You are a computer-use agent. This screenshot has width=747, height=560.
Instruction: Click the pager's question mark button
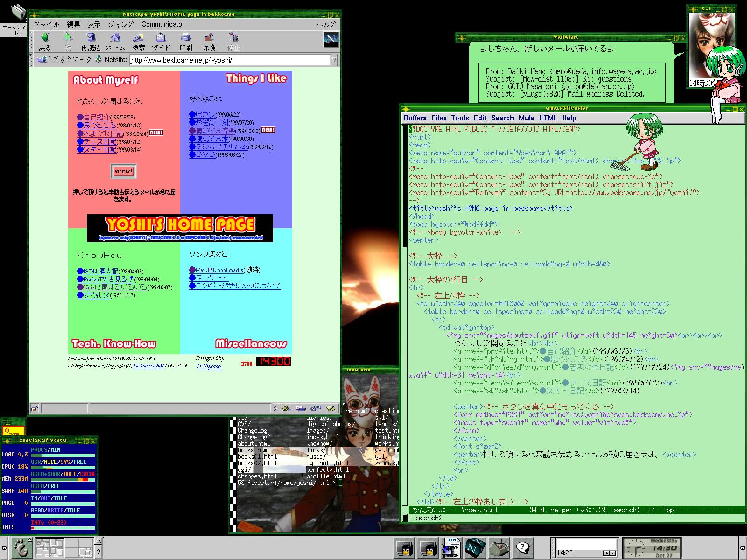(99, 553)
